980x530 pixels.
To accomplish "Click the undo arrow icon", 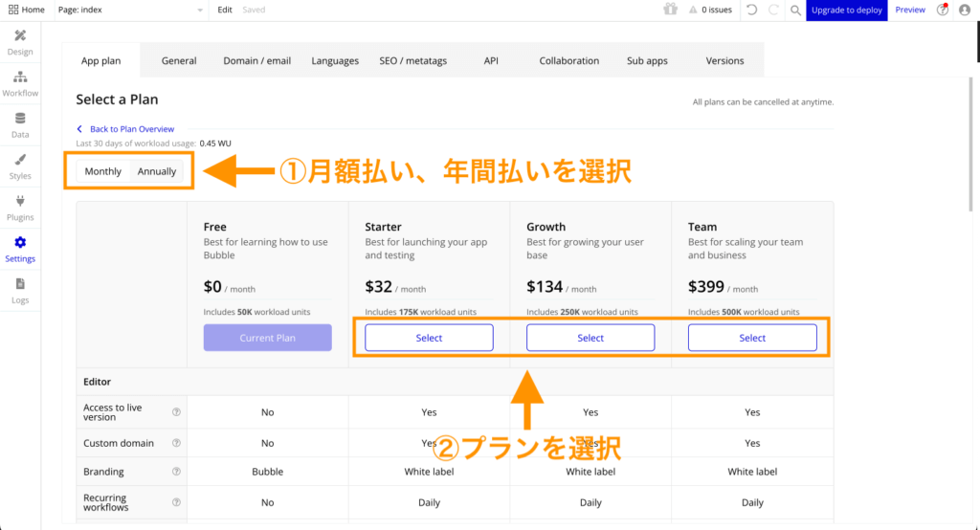I will coord(752,10).
